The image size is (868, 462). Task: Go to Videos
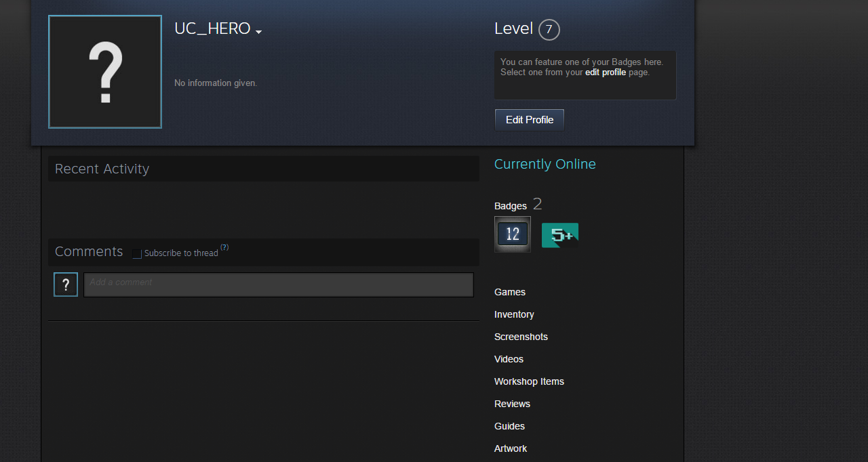[509, 359]
